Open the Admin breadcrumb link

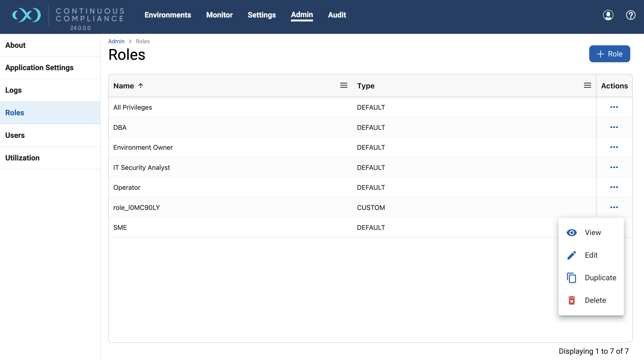tap(116, 41)
